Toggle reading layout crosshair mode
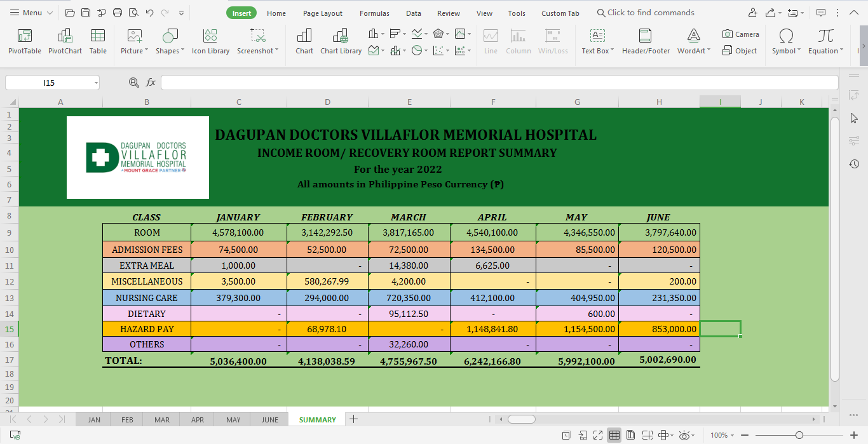Screen dimensions: 868x444 coord(663,435)
